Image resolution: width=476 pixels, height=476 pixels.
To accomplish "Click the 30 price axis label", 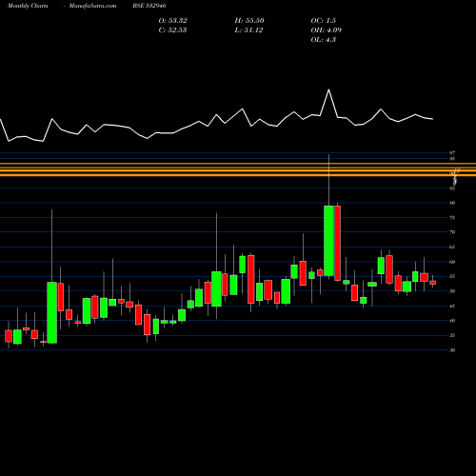I will point(452,350).
